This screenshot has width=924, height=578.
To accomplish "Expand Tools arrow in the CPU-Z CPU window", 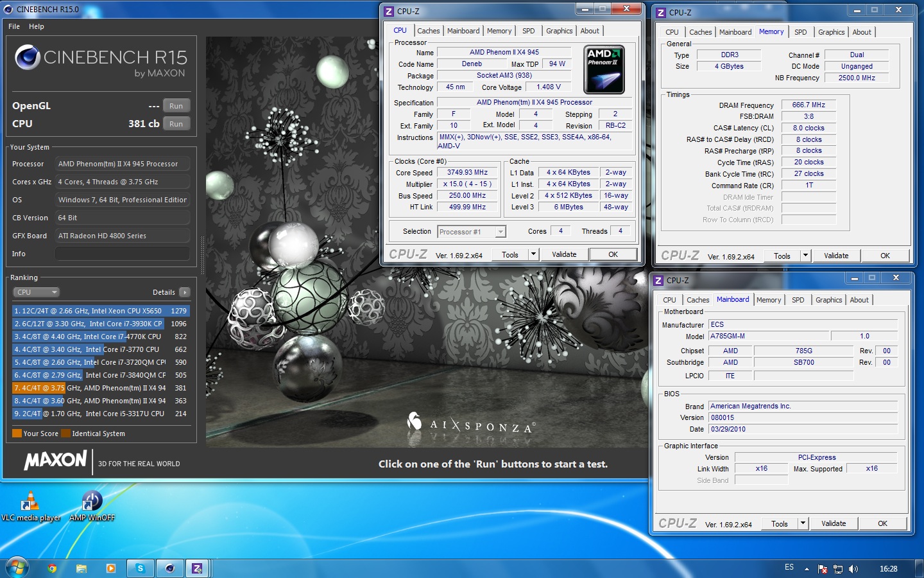I will (533, 255).
